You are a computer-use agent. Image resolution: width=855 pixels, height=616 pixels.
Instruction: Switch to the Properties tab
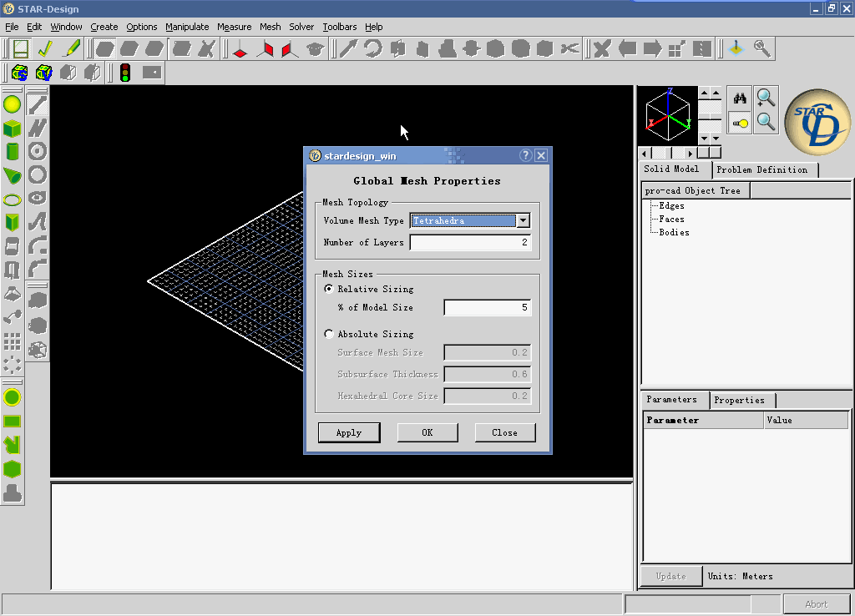741,400
